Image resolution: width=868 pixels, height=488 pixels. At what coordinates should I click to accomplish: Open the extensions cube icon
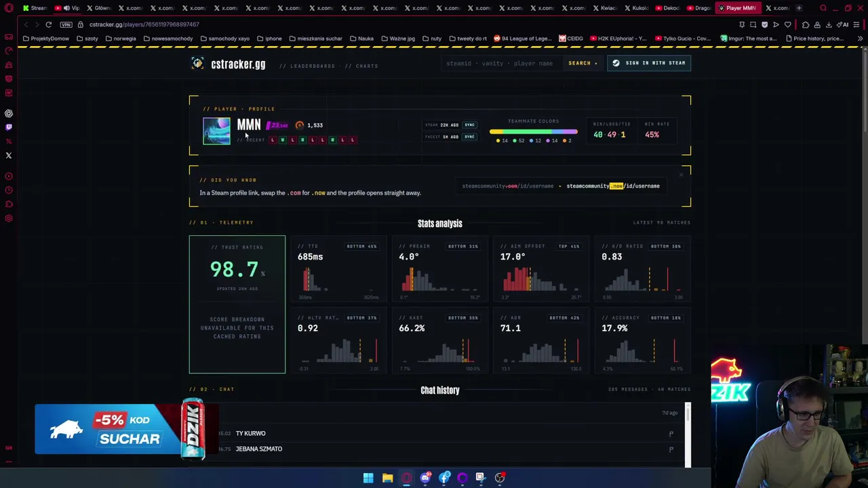(806, 24)
